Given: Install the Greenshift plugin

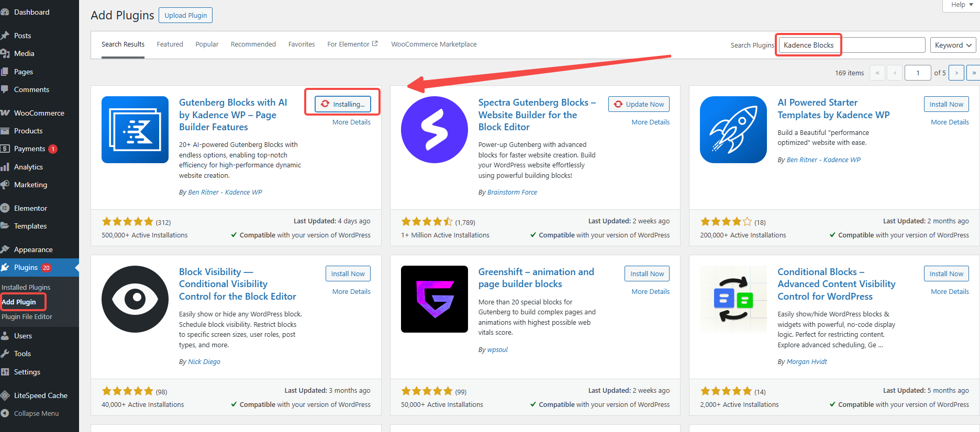Looking at the screenshot, I should click(x=647, y=274).
